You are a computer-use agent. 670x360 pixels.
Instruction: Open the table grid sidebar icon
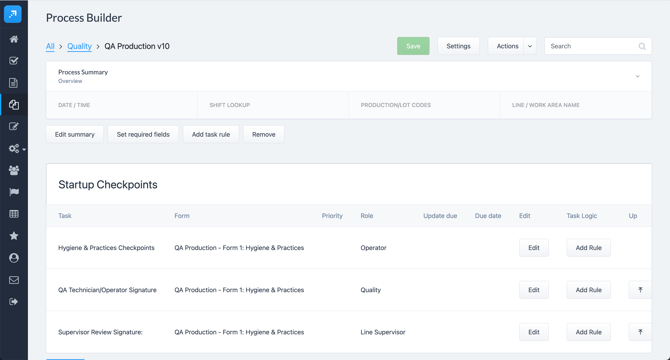coord(14,214)
